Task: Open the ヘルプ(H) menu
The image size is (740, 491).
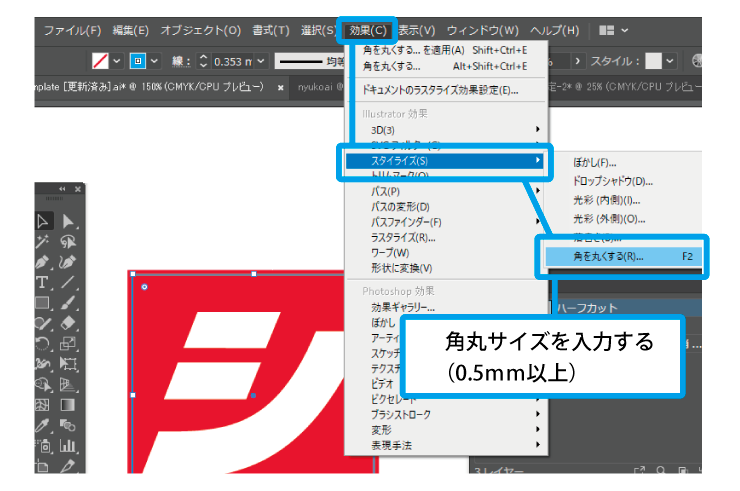Action: point(555,31)
